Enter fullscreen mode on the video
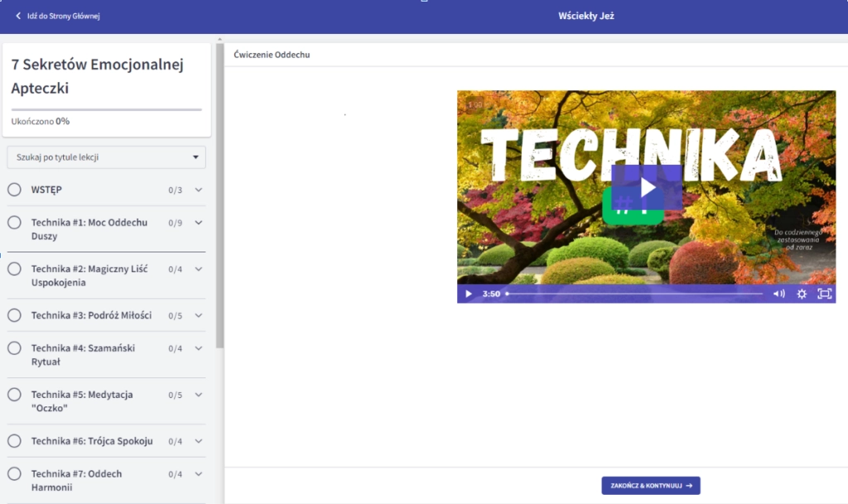 tap(824, 294)
